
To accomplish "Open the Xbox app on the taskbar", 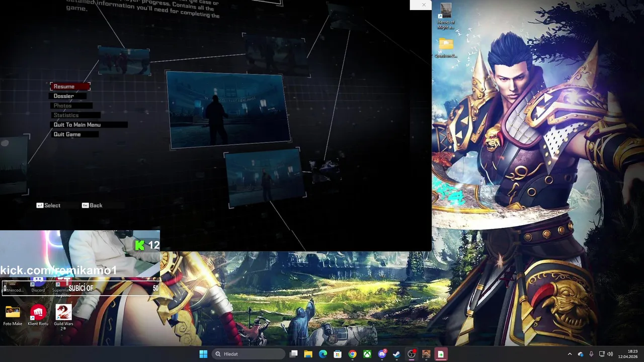I will pyautogui.click(x=367, y=354).
